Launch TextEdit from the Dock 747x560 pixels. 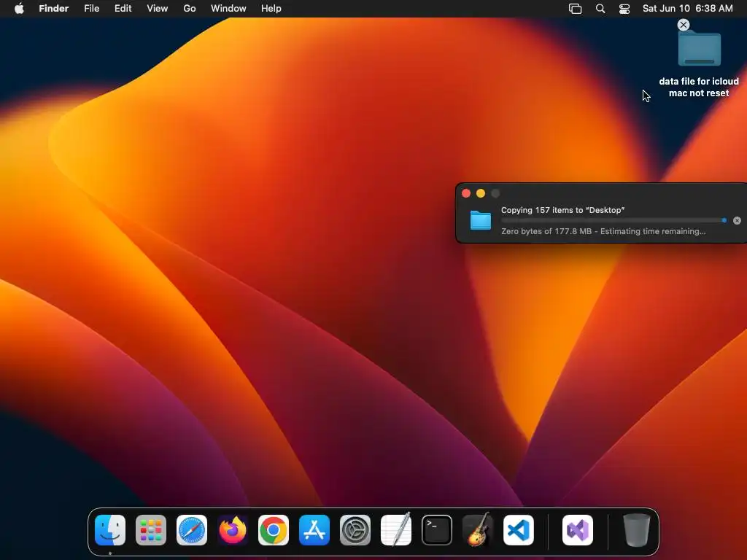tap(396, 530)
